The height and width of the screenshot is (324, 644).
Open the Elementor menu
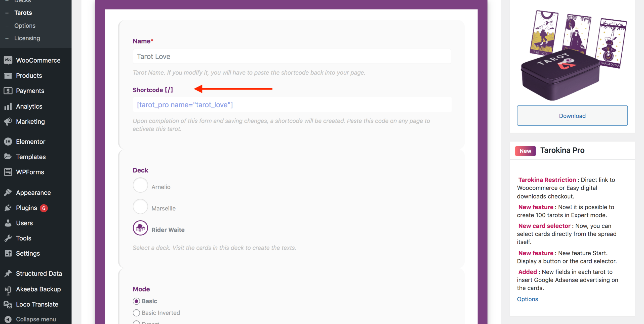click(x=31, y=142)
